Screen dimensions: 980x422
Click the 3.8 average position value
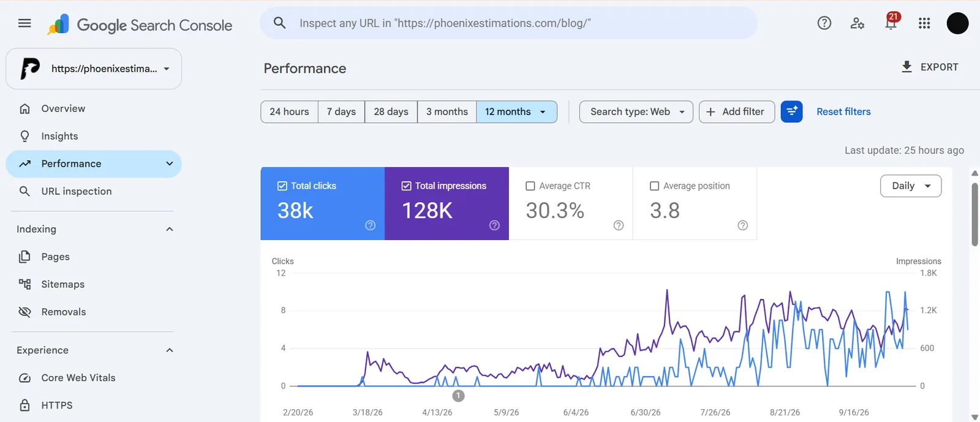click(665, 211)
